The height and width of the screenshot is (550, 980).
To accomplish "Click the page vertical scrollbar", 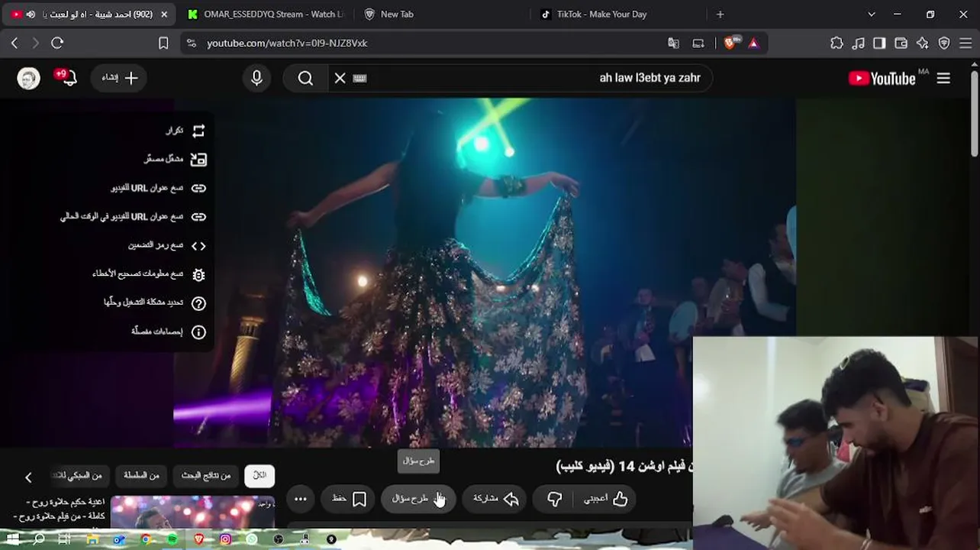I will click(x=975, y=115).
